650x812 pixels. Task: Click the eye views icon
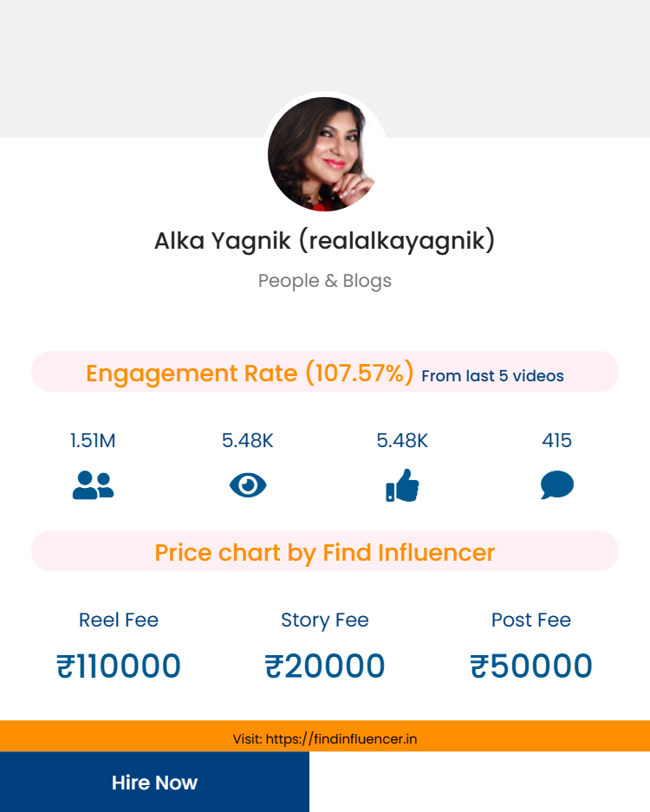click(248, 485)
